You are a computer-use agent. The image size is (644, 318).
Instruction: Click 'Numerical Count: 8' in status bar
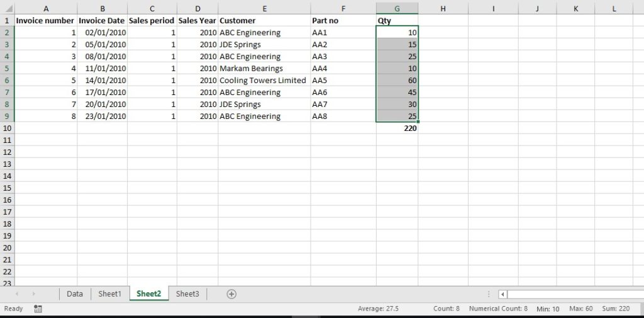click(x=498, y=309)
